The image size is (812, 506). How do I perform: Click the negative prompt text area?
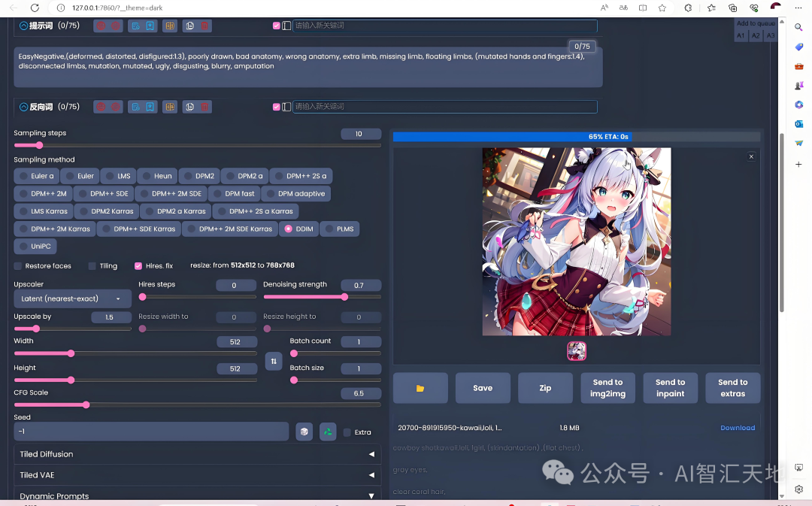coord(308,67)
